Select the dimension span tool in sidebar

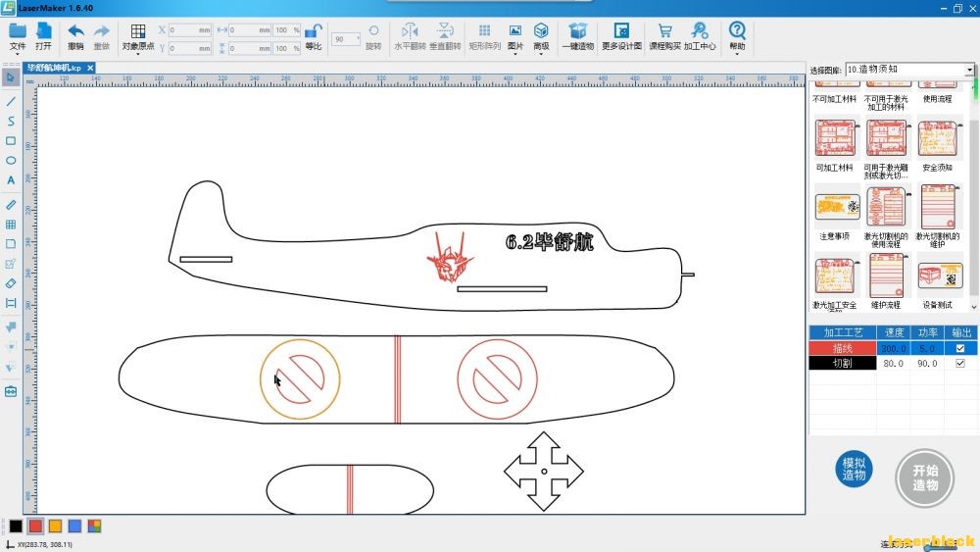point(11,303)
